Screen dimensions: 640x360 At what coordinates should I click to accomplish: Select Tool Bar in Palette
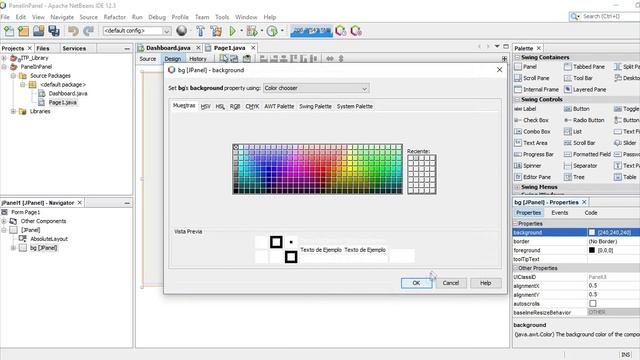578,78
